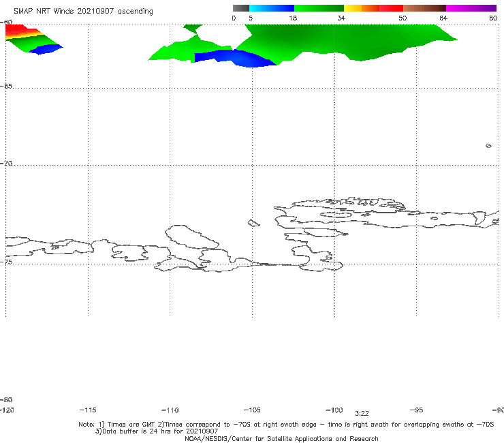Click the blue low-wind region near -105 longitude

[x=235, y=58]
